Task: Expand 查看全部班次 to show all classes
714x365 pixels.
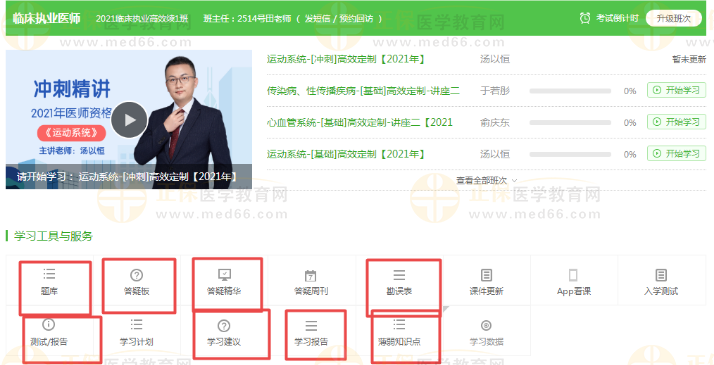Action: coord(486,180)
